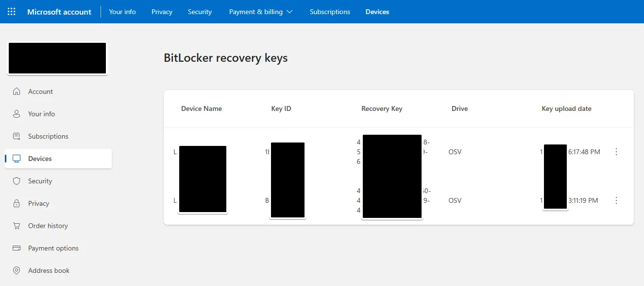Click the Payment options card icon
The height and width of the screenshot is (286, 644).
pyautogui.click(x=17, y=248)
